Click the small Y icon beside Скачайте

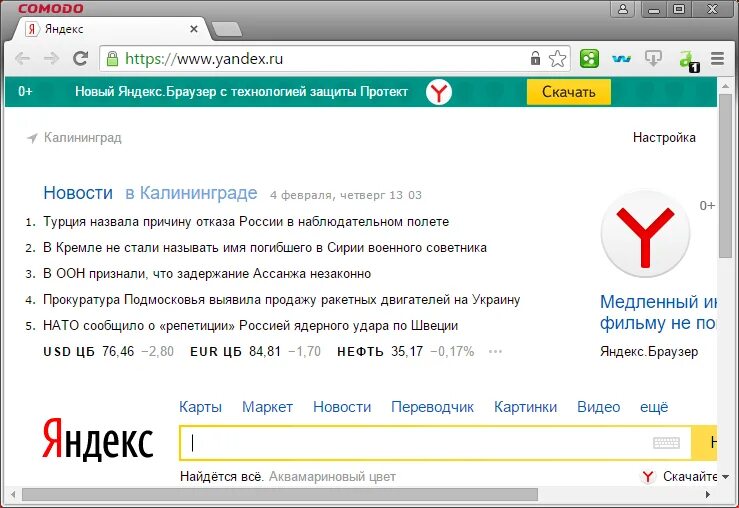point(648,476)
